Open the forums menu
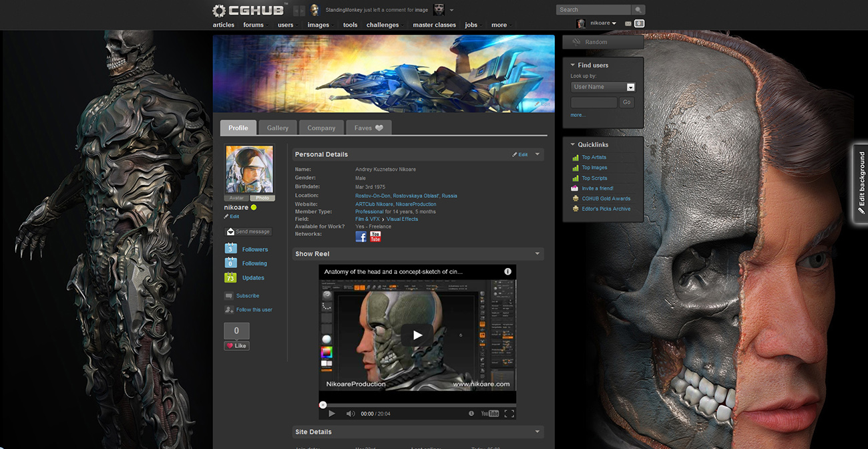Viewport: 868px width, 449px height. 254,25
